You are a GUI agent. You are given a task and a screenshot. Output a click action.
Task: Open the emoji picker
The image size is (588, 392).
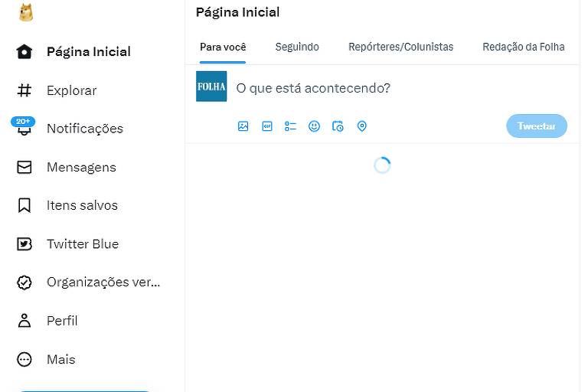coord(314,126)
